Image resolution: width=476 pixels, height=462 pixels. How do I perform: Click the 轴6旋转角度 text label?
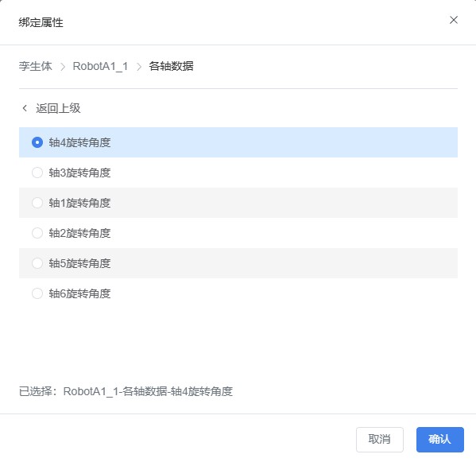pos(79,293)
